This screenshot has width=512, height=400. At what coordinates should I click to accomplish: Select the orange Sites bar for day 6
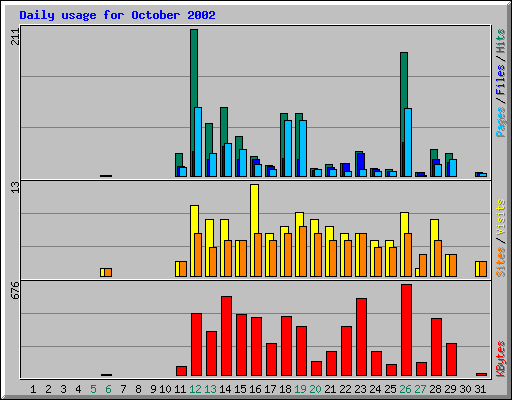tap(108, 272)
